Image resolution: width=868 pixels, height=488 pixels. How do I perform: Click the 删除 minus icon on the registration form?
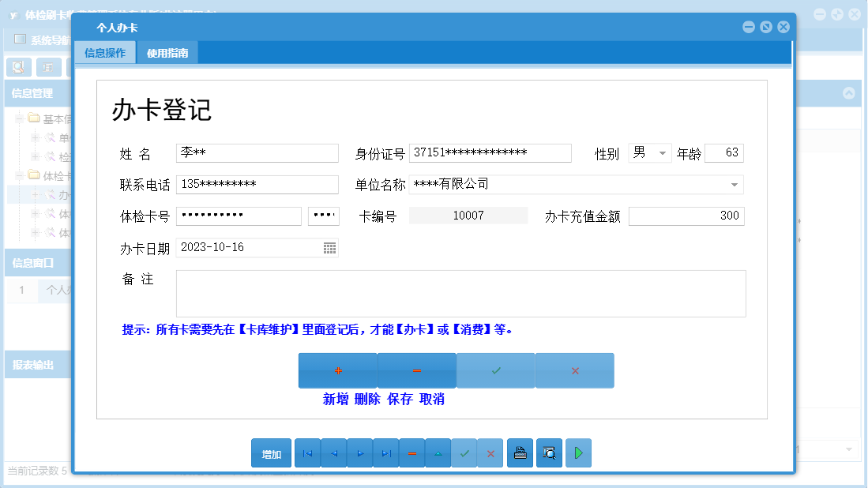tap(416, 370)
